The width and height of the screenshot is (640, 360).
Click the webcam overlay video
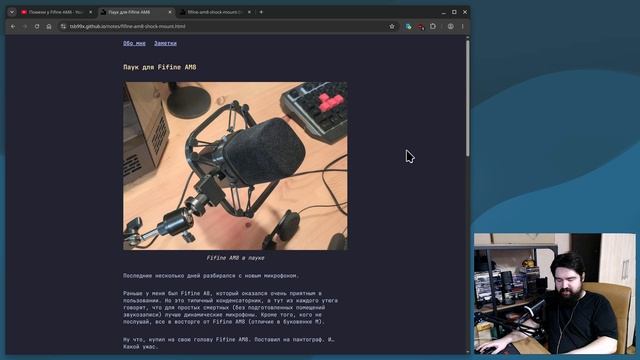click(x=555, y=294)
